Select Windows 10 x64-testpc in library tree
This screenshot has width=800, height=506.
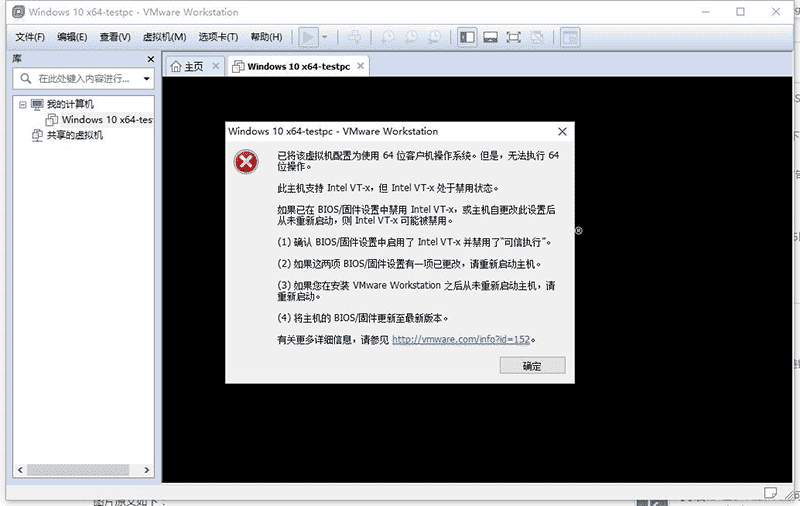coord(107,120)
